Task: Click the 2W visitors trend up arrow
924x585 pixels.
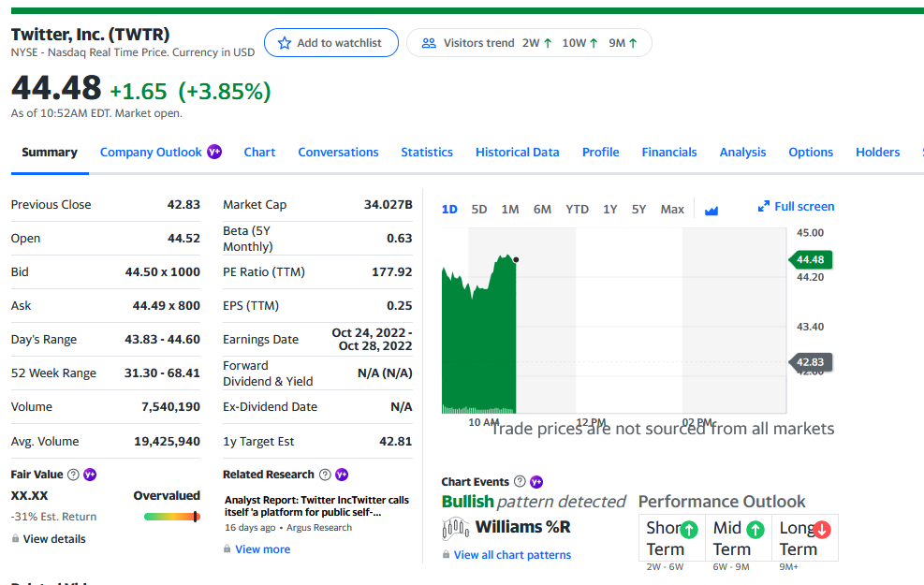Action: point(548,43)
